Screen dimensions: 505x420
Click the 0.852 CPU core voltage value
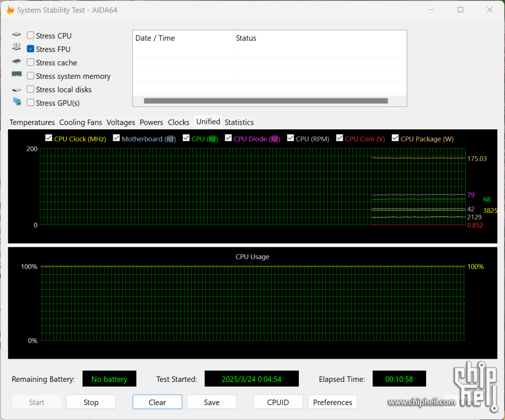pyautogui.click(x=475, y=225)
